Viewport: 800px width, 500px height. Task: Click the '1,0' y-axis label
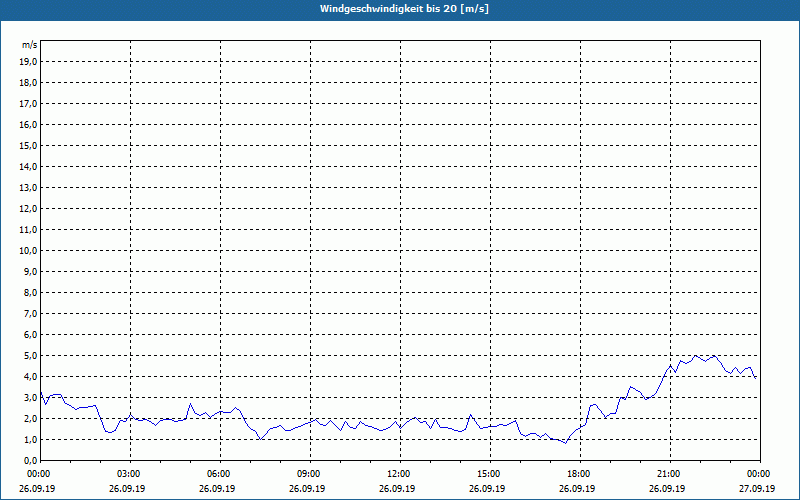pyautogui.click(x=30, y=439)
